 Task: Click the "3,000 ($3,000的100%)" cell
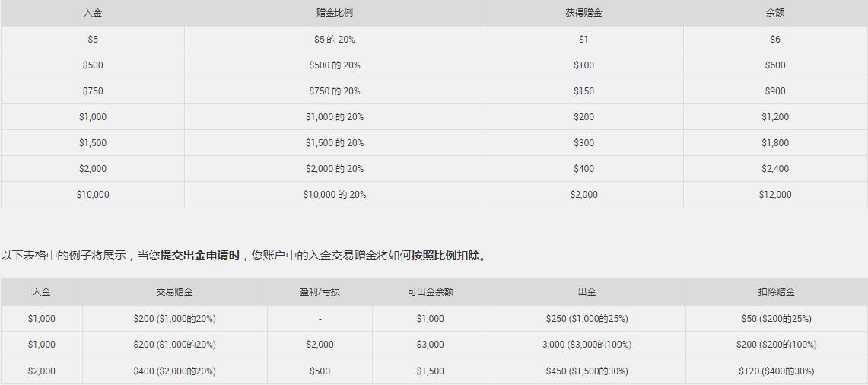[587, 345]
